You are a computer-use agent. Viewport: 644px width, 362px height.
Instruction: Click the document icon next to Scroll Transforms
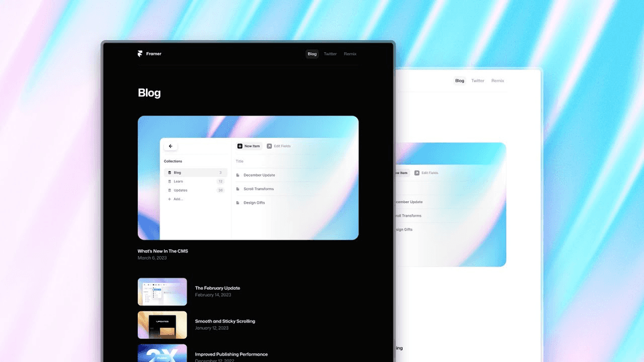[x=238, y=189]
